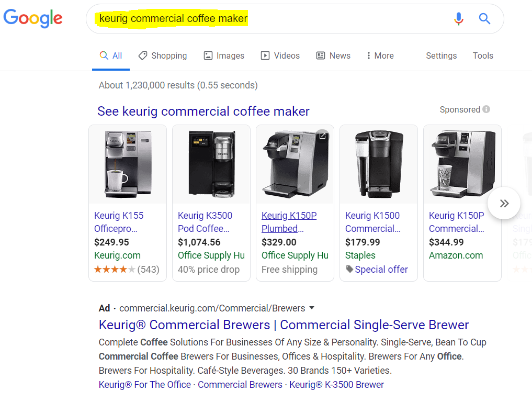The height and width of the screenshot is (402, 532).
Task: Open Keurig K-3500 Brewer sitelink
Action: tap(336, 385)
